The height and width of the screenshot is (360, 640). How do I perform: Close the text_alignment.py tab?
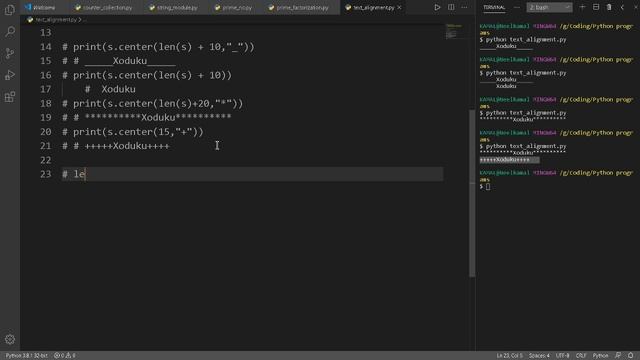click(x=399, y=7)
